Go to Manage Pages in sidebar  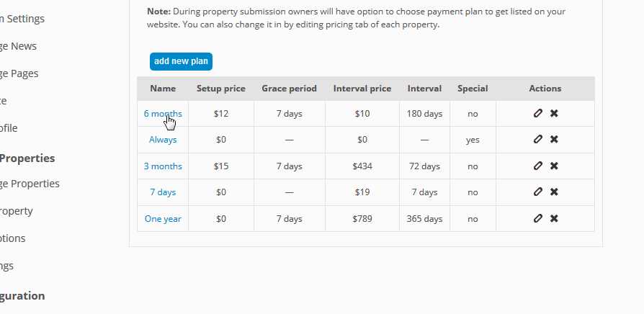click(x=19, y=73)
